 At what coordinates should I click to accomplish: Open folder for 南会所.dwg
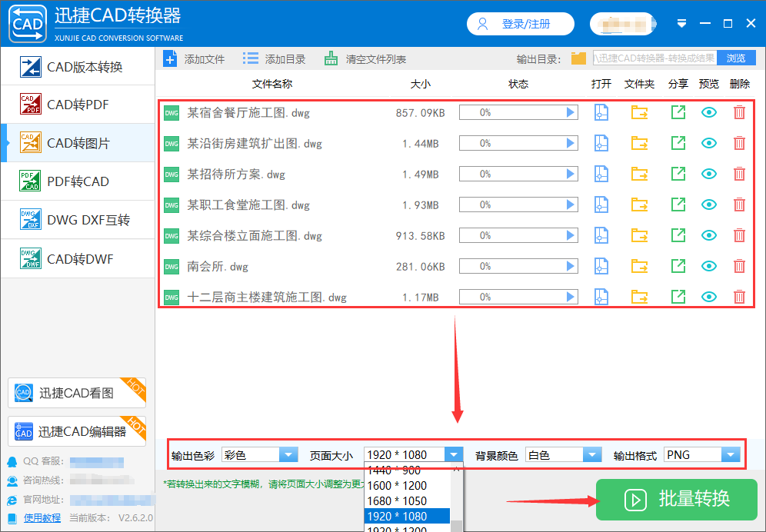639,266
